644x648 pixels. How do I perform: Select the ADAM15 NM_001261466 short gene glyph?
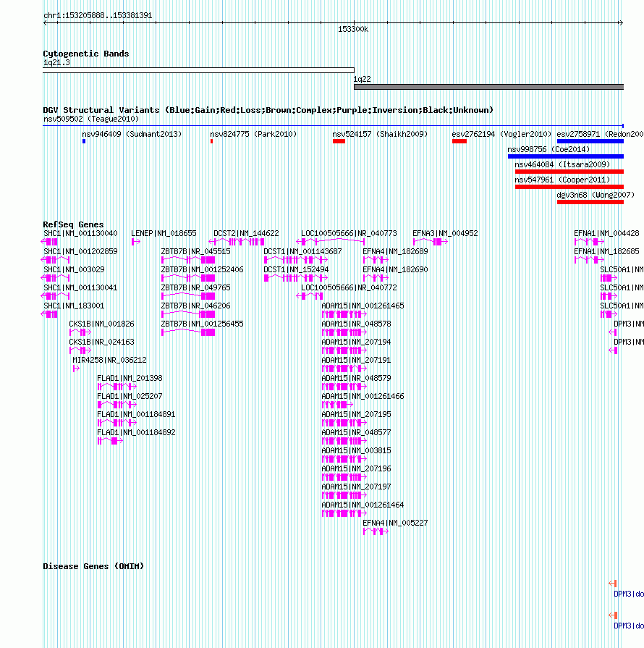(337, 405)
